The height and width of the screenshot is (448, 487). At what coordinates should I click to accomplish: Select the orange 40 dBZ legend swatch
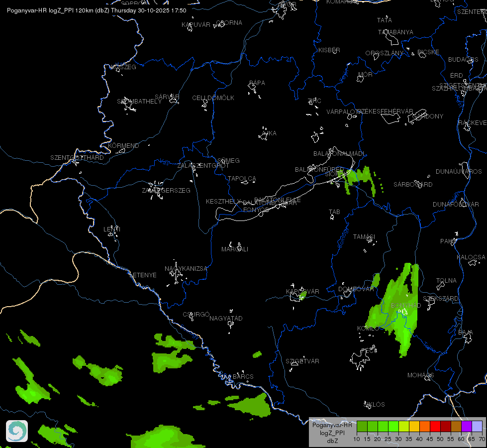pyautogui.click(x=425, y=426)
